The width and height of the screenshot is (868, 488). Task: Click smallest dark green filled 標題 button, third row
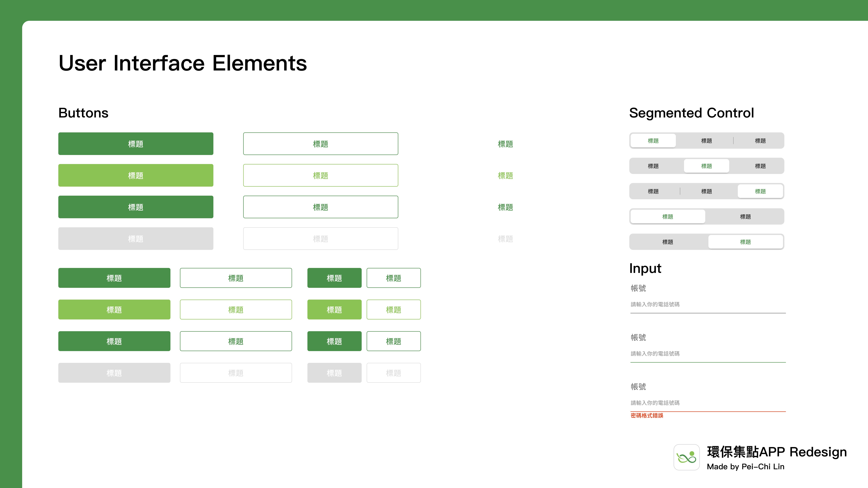[x=334, y=341]
